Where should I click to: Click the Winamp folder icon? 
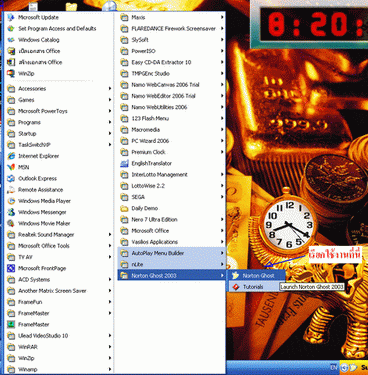[x=11, y=369]
